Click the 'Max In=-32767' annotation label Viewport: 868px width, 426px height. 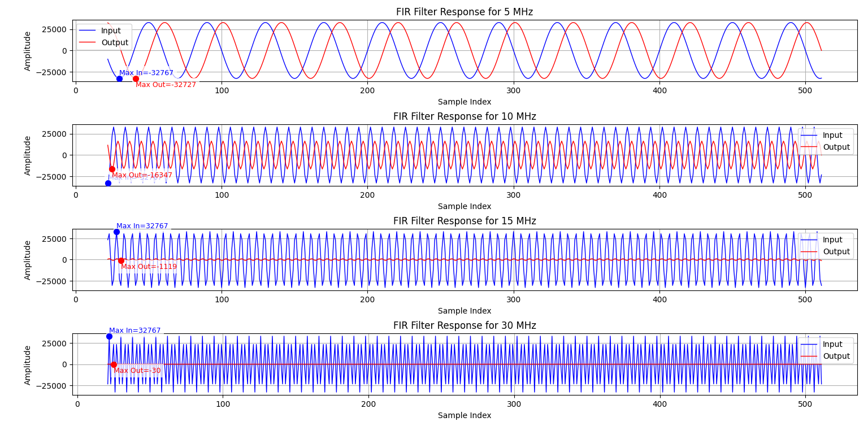point(147,72)
